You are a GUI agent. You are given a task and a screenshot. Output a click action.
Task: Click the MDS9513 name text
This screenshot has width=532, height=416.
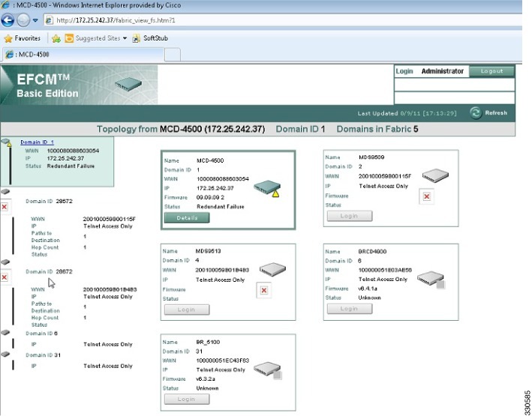click(209, 251)
